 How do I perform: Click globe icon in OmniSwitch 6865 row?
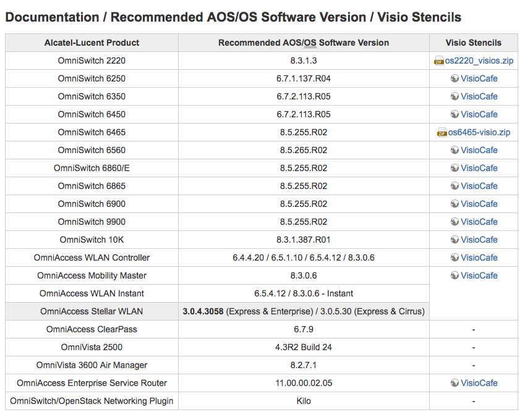point(455,186)
